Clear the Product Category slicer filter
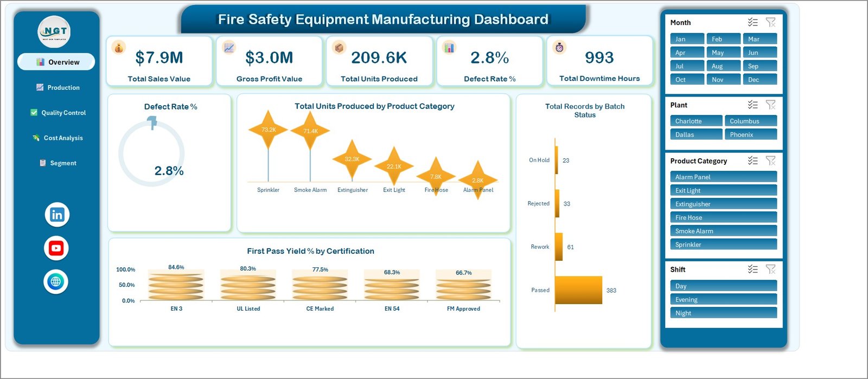 (770, 160)
